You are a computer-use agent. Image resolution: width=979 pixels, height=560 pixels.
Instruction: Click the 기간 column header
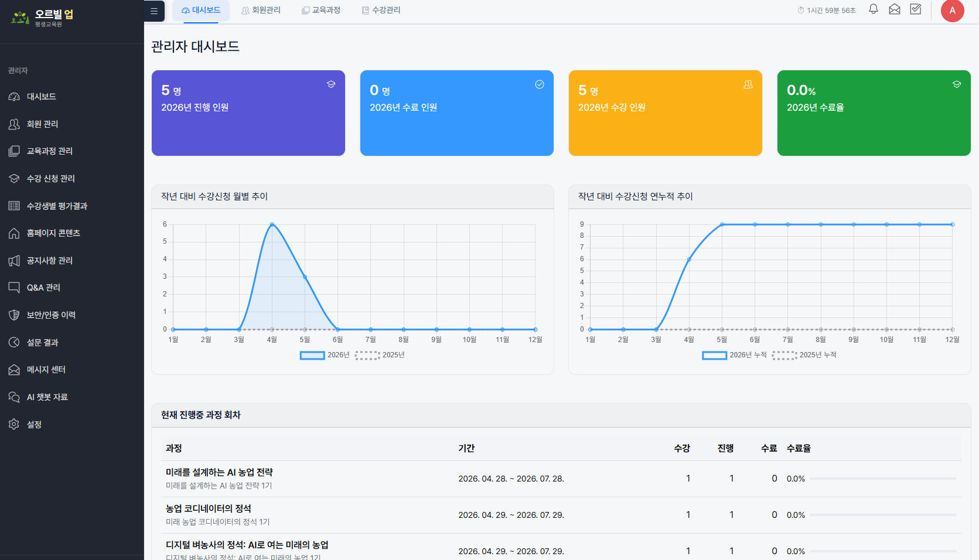466,448
